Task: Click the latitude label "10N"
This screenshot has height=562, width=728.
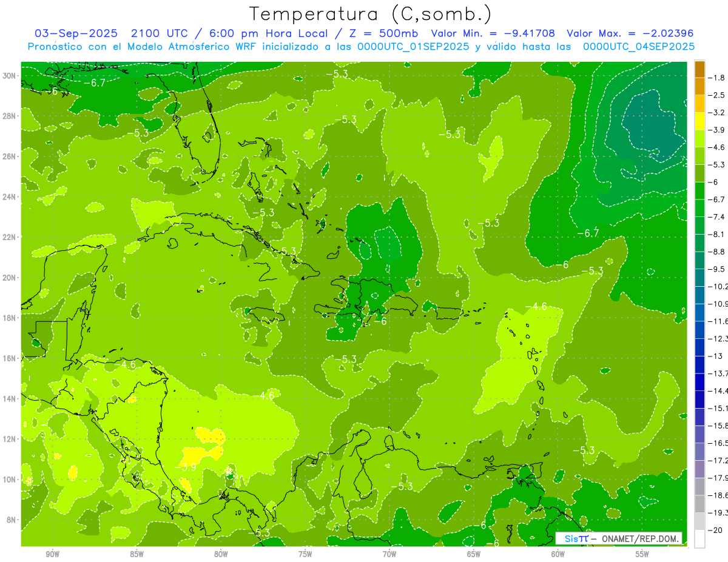Action: [9, 480]
